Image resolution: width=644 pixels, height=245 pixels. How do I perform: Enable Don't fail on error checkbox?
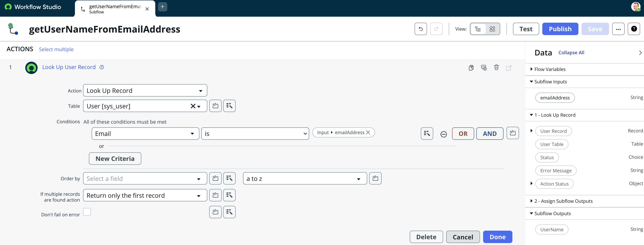pyautogui.click(x=87, y=212)
